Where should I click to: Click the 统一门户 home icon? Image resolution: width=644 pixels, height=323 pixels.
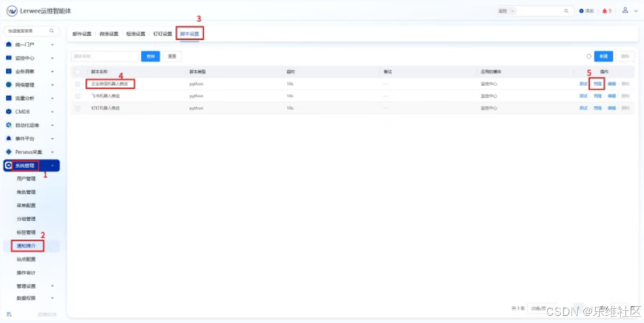click(x=8, y=44)
